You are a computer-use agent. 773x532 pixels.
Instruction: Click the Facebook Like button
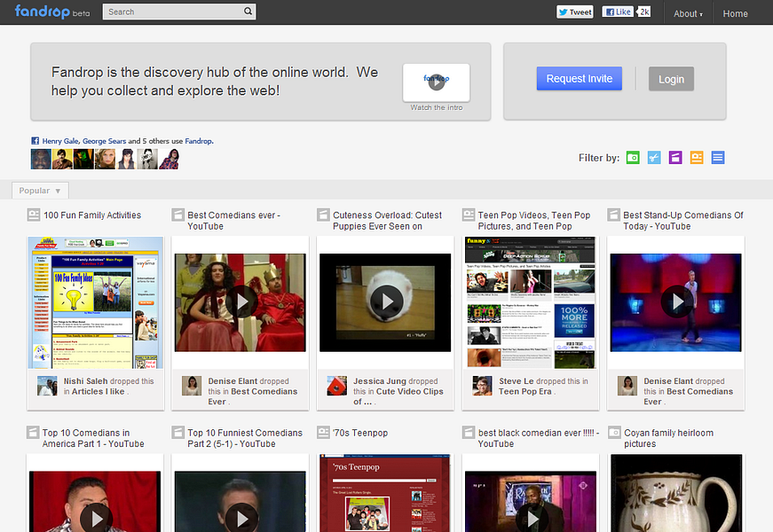pyautogui.click(x=619, y=12)
